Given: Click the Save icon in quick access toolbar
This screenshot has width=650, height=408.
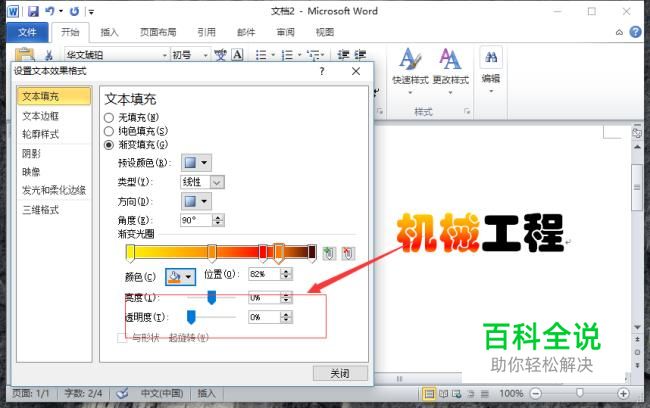Looking at the screenshot, I should tap(33, 11).
